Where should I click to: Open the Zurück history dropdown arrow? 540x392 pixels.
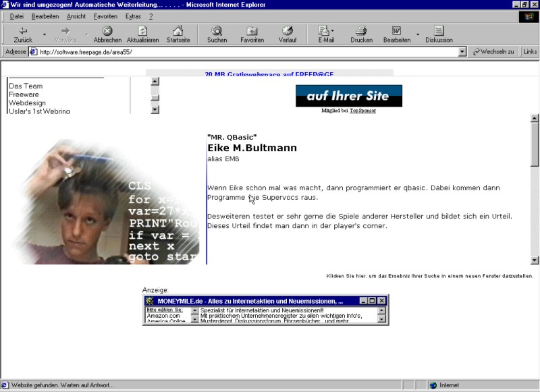click(45, 34)
